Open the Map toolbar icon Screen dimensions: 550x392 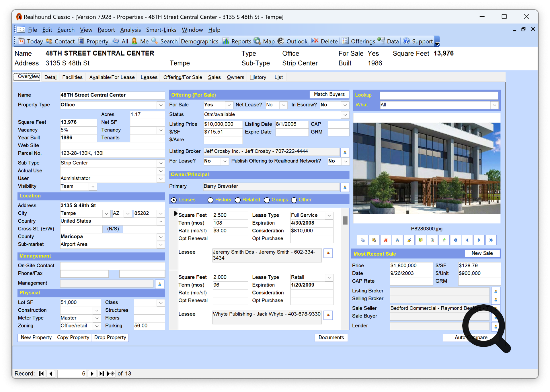(257, 41)
